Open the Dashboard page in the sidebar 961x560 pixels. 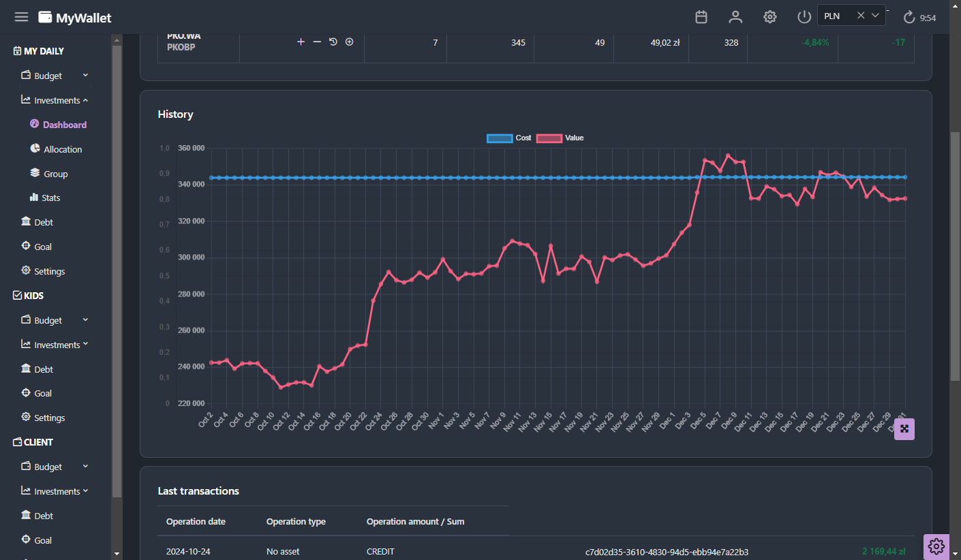point(59,125)
